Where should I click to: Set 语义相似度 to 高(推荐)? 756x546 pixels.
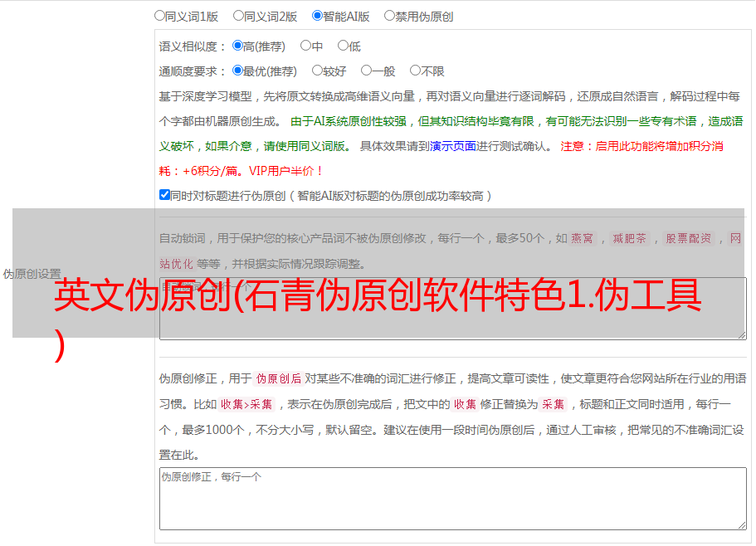click(237, 46)
